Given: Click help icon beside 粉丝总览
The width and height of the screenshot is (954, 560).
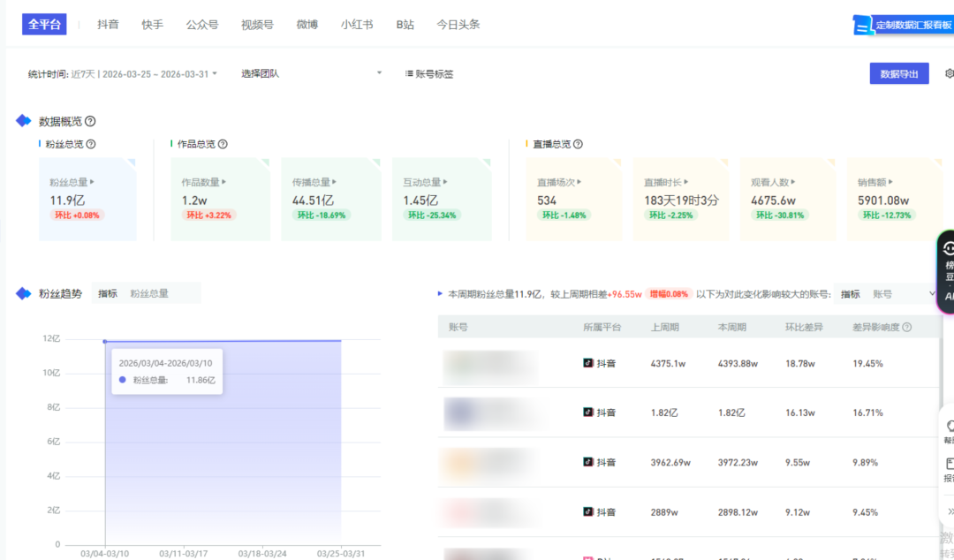Looking at the screenshot, I should point(91,144).
